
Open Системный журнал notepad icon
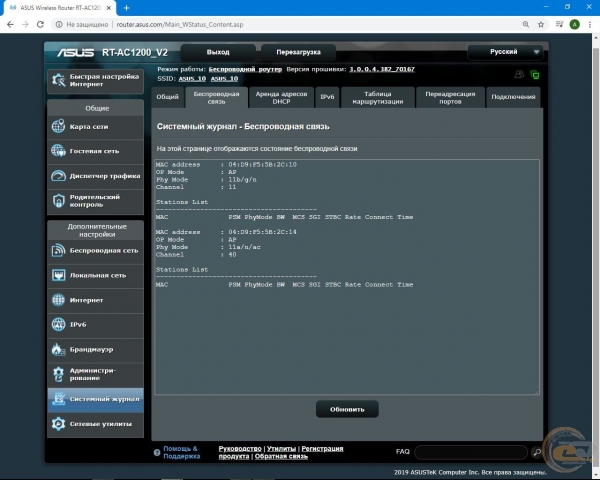tap(58, 399)
